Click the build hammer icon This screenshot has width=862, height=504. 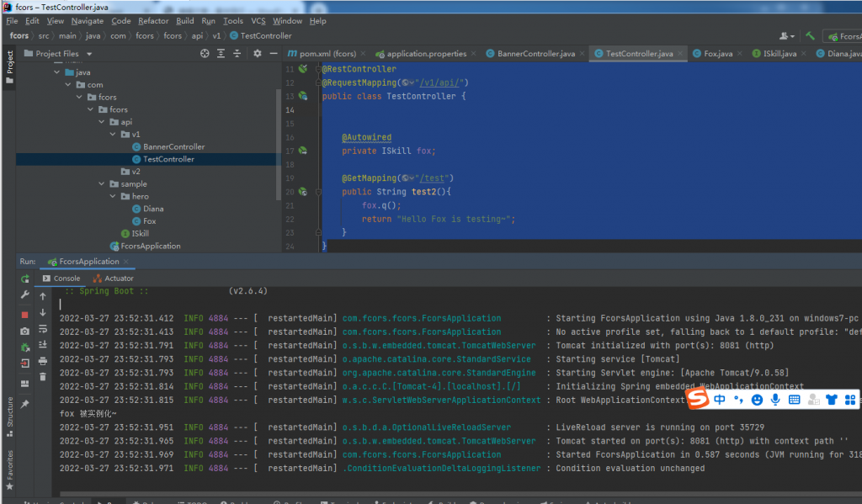(x=810, y=35)
